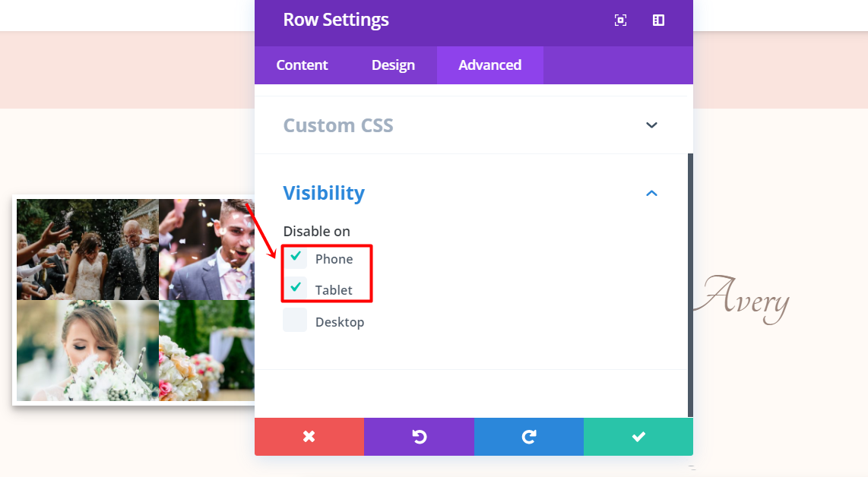Click the Visibility section title

pyautogui.click(x=324, y=193)
